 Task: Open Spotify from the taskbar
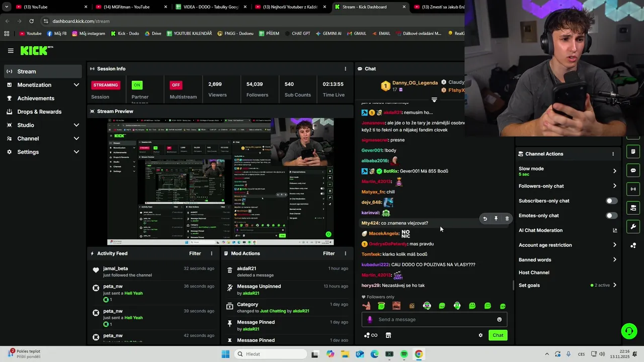[404, 354]
